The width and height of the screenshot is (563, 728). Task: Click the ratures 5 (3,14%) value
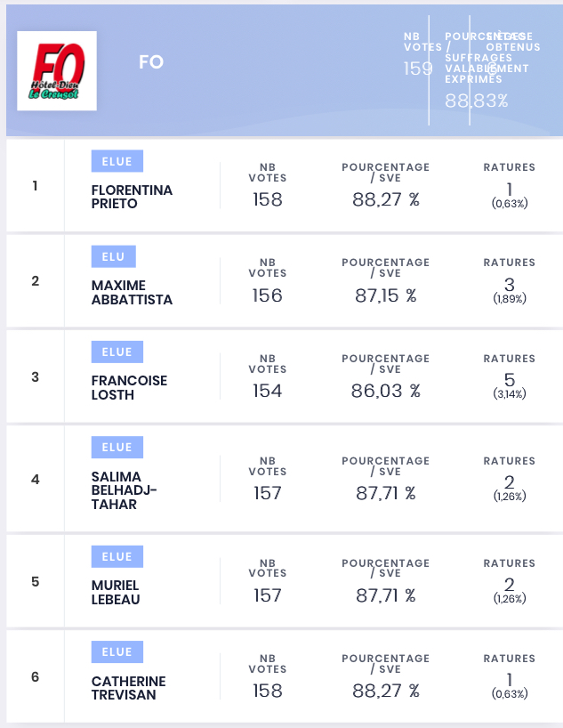509,386
